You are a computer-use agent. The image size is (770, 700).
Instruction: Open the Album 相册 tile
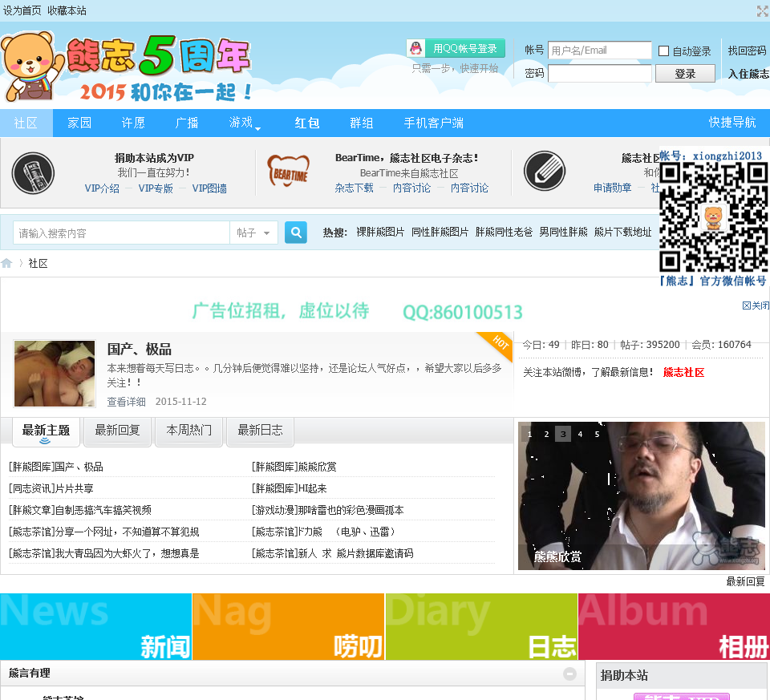tap(674, 626)
